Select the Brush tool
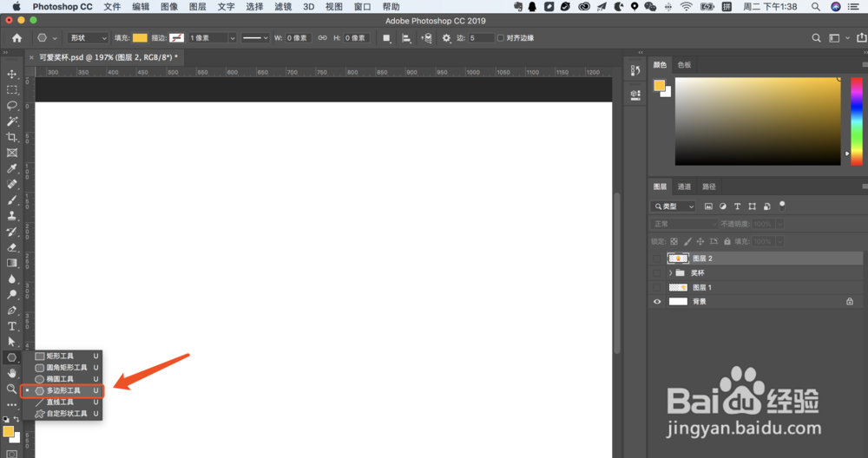 click(11, 200)
